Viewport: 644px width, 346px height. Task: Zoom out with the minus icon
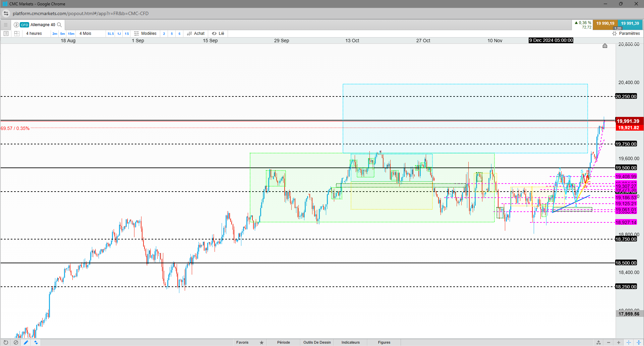coord(608,342)
